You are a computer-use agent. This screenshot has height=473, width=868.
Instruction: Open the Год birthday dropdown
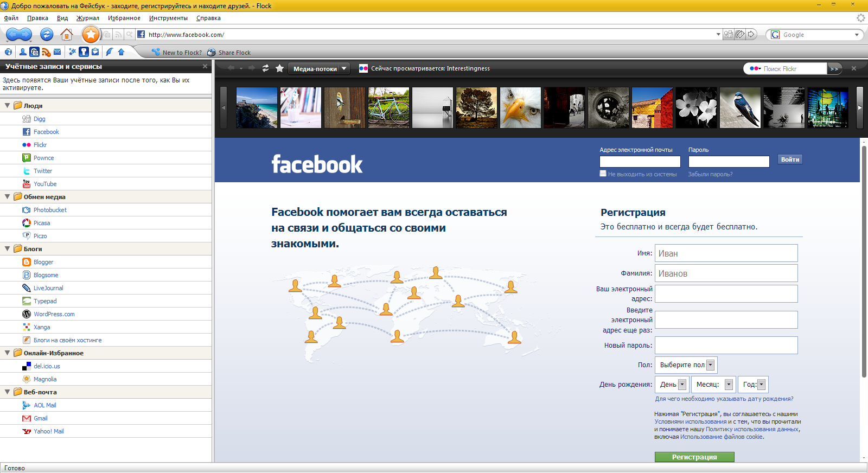click(x=753, y=385)
